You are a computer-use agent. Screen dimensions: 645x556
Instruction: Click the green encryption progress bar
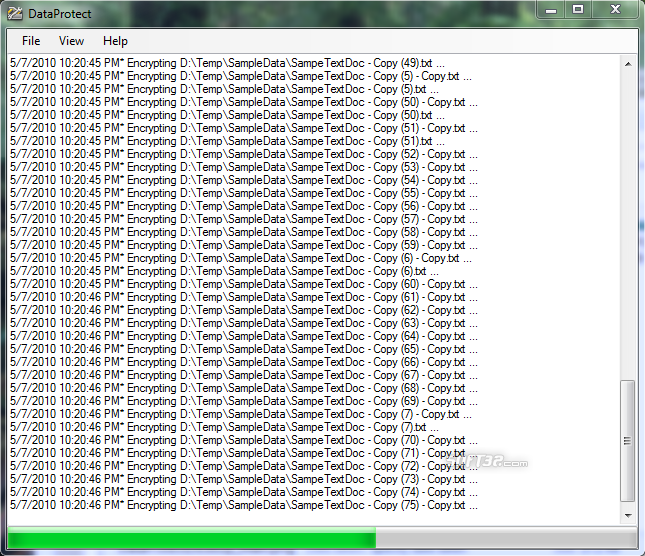322,538
